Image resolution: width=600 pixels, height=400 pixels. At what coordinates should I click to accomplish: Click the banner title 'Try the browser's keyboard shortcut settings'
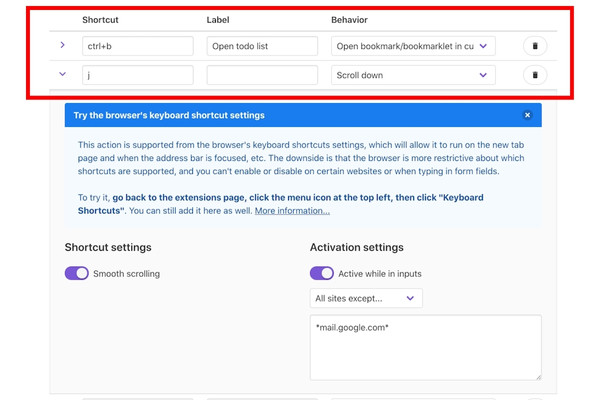pyautogui.click(x=169, y=115)
